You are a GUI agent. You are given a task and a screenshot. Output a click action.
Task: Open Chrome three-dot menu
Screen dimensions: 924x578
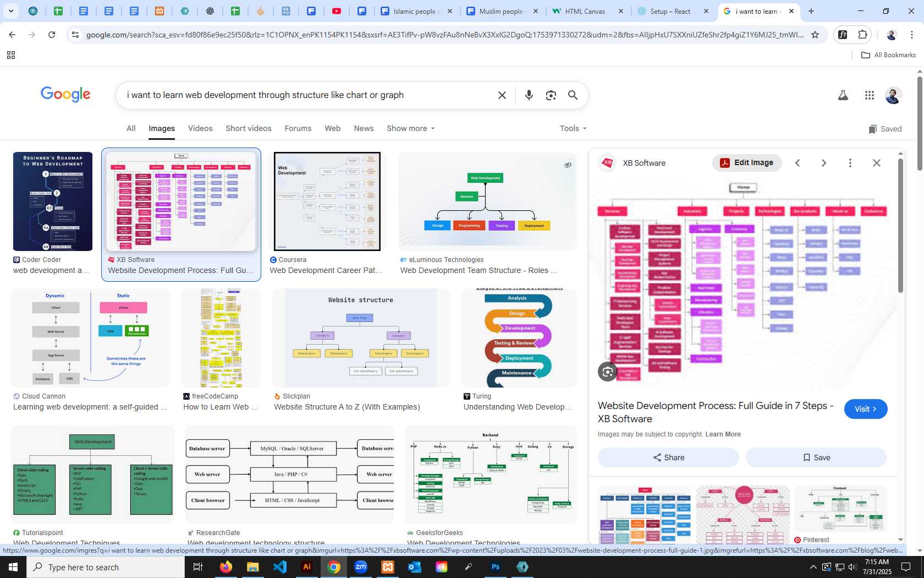911,35
